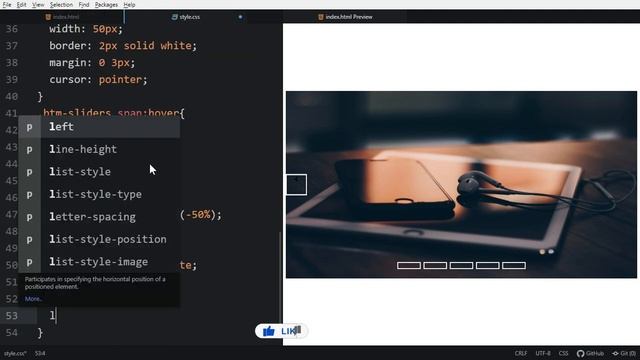
Task: Click the unsaved-changes dot on the style.css tab
Action: point(240,17)
